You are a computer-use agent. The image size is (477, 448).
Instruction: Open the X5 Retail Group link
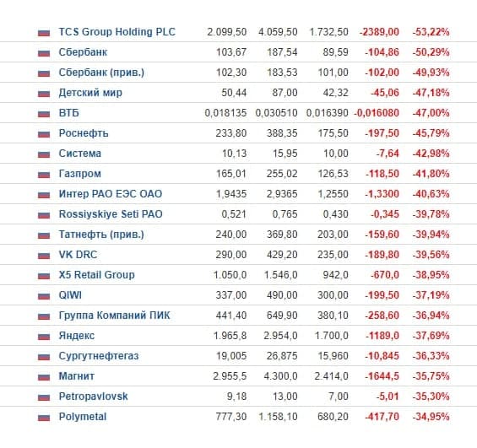97,275
